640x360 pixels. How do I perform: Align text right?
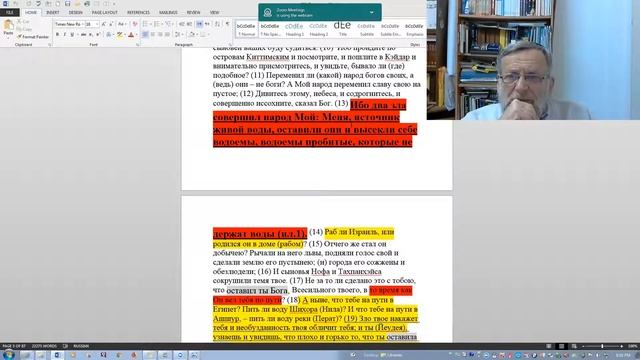(160, 35)
